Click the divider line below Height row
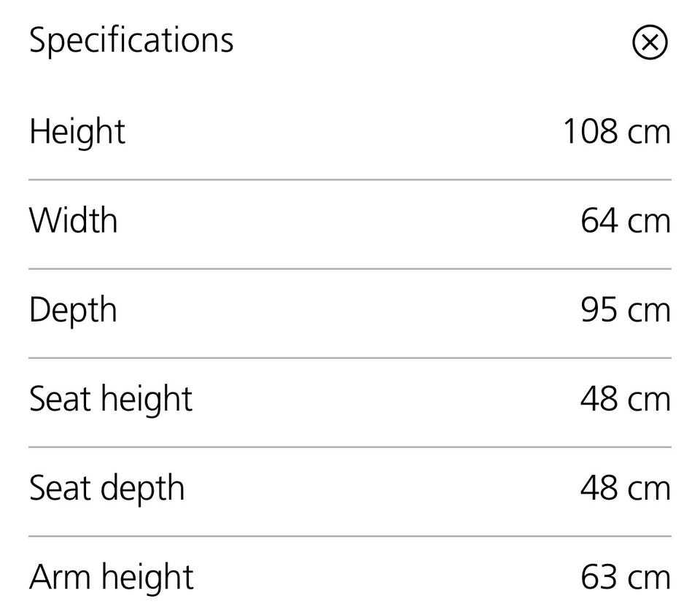 (x=350, y=179)
